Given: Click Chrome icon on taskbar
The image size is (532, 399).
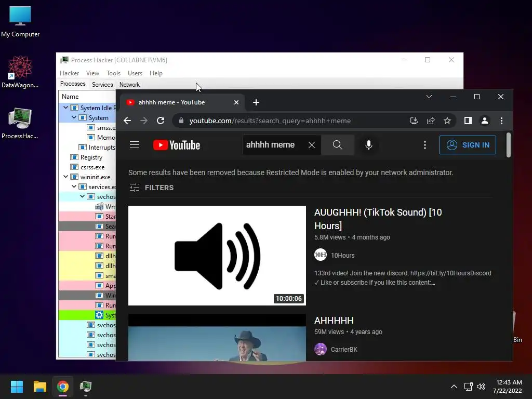Looking at the screenshot, I should [62, 387].
